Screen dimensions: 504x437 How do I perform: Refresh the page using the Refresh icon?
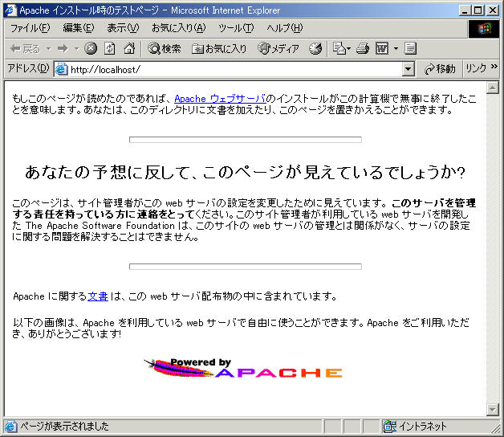coord(110,48)
